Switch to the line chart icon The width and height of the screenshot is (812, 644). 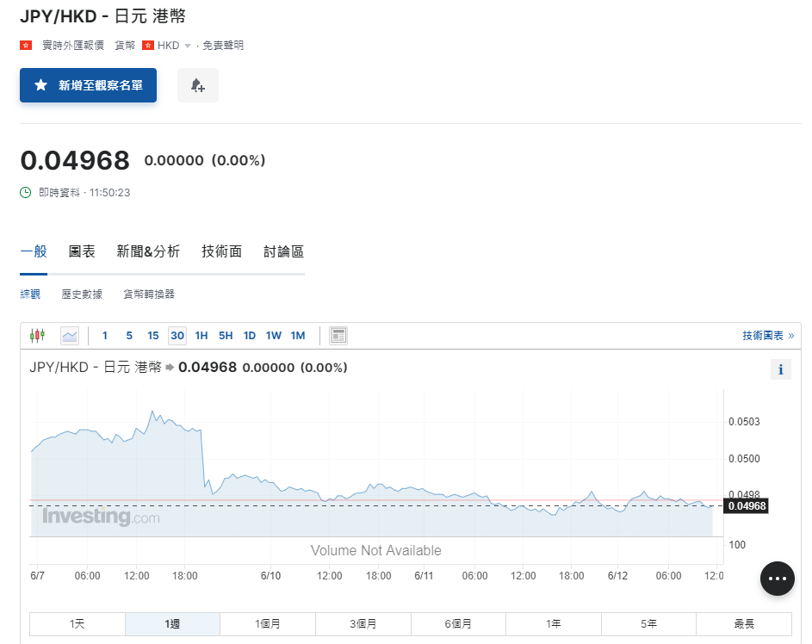[70, 335]
